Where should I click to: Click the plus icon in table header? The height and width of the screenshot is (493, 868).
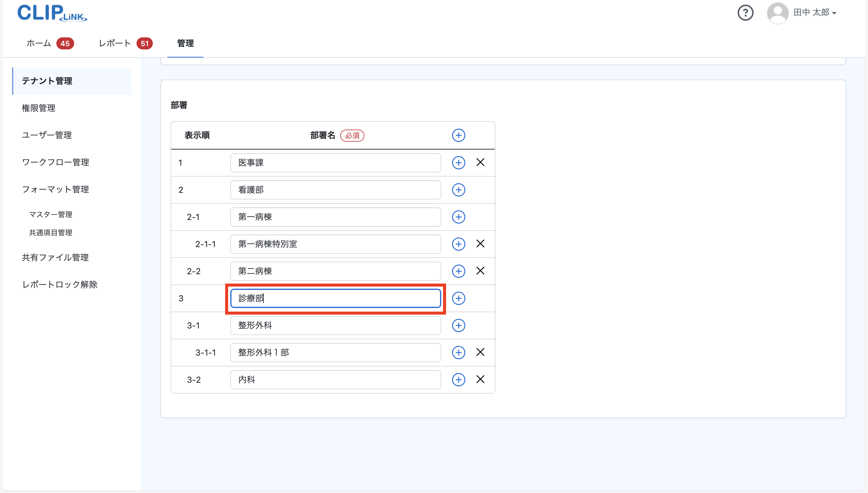[458, 135]
